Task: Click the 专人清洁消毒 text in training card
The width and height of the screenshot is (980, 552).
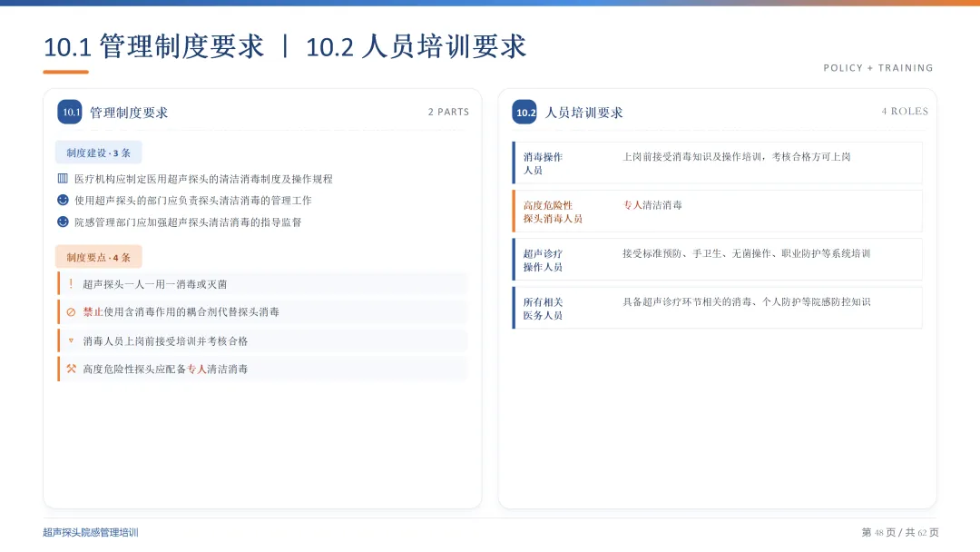Action: tap(652, 205)
